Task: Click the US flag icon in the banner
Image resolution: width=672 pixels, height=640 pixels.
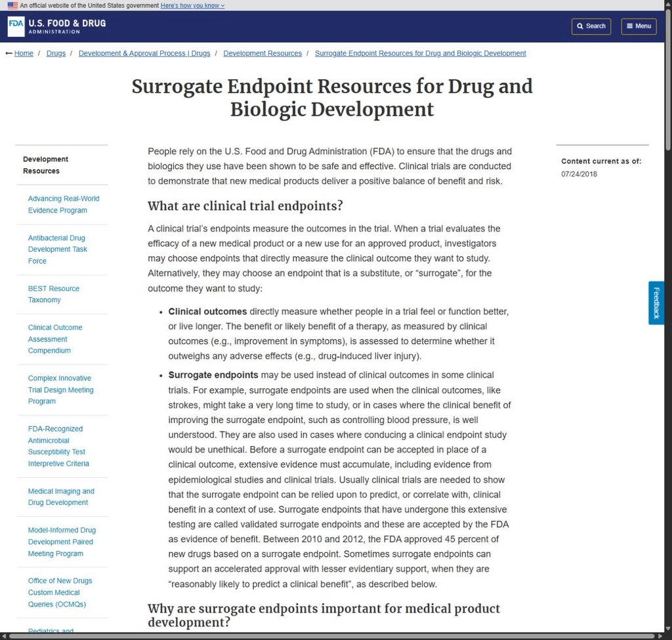Action: [x=12, y=5]
